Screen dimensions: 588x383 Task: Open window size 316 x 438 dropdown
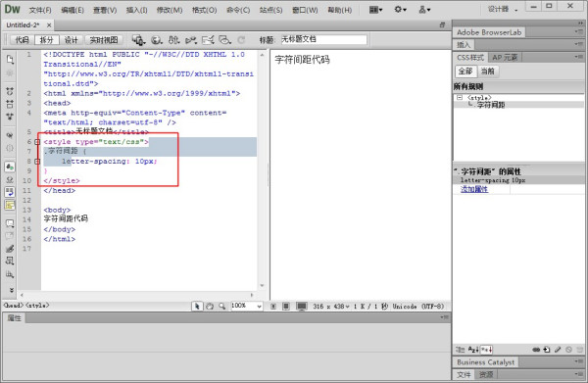coord(331,307)
